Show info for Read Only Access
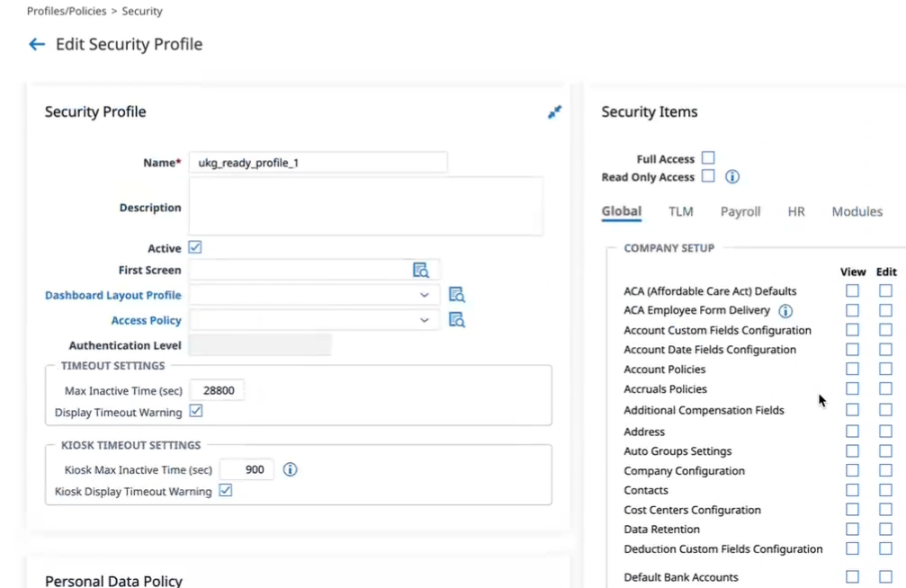This screenshot has height=588, width=906. 732,177
